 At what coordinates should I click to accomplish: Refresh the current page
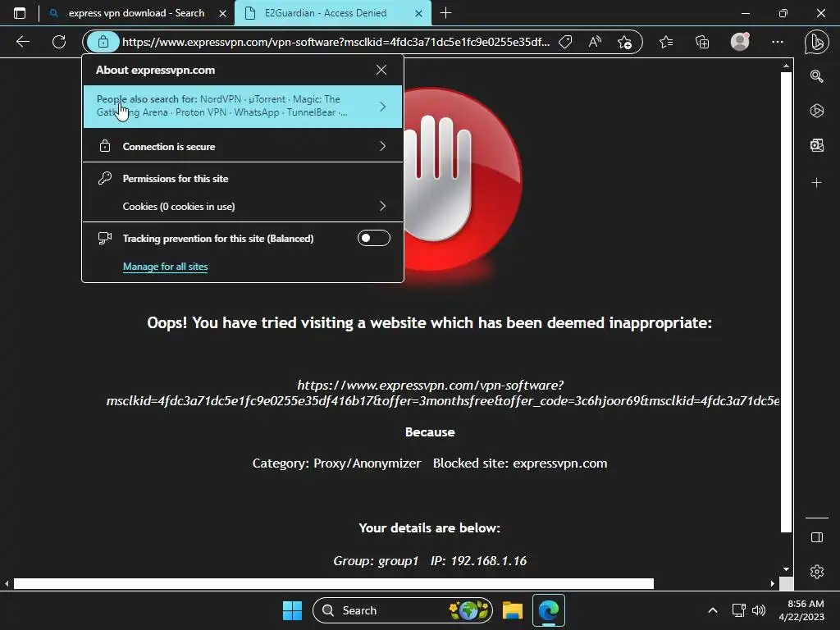[x=59, y=42]
